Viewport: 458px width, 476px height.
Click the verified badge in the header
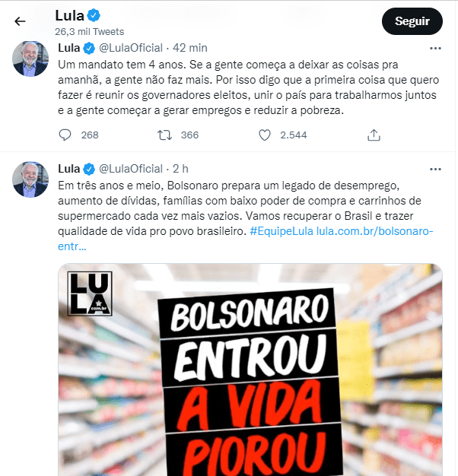[94, 15]
